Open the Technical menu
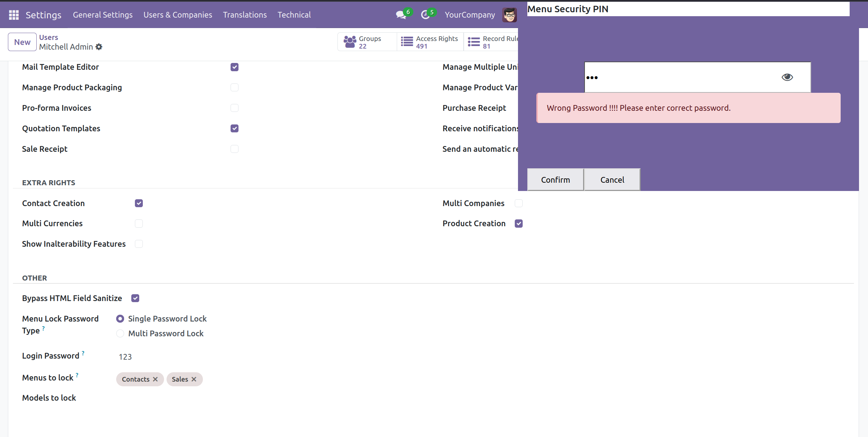The image size is (868, 437). [x=294, y=15]
